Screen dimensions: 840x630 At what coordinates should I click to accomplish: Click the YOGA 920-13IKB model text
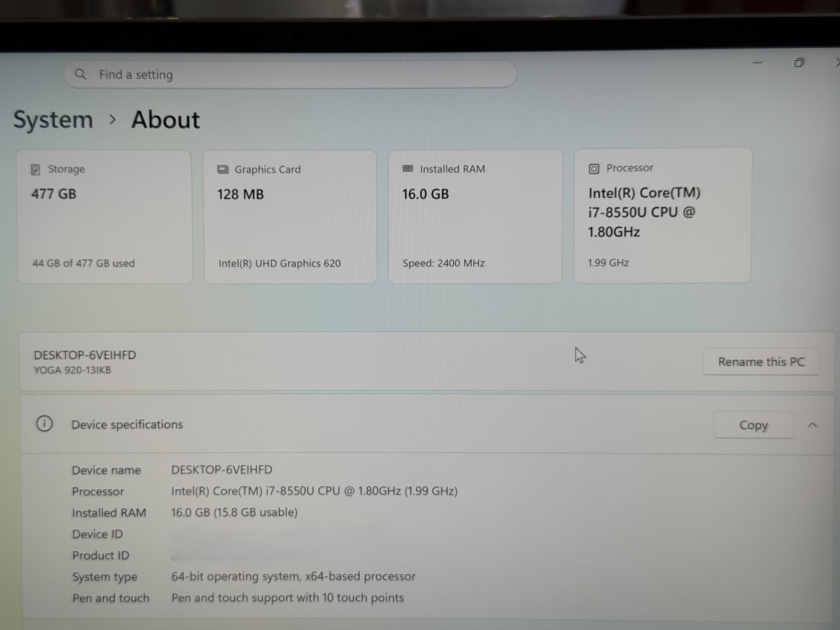pyautogui.click(x=73, y=370)
